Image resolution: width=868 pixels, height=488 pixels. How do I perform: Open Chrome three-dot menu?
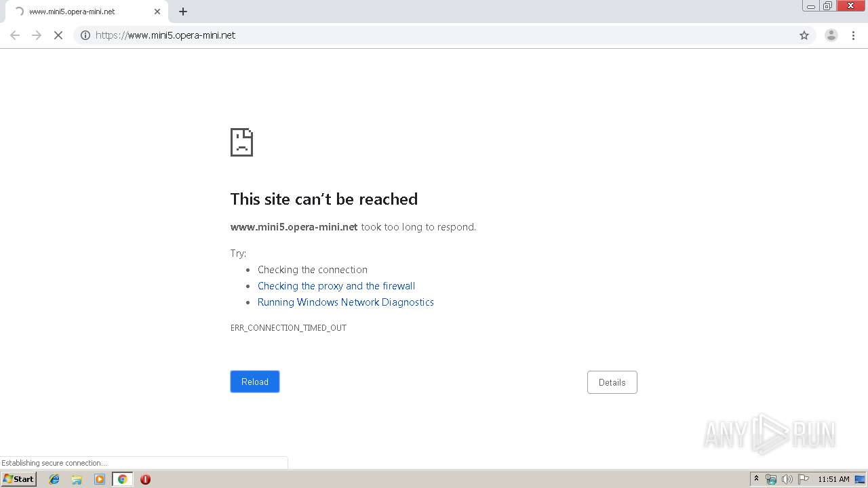[853, 35]
